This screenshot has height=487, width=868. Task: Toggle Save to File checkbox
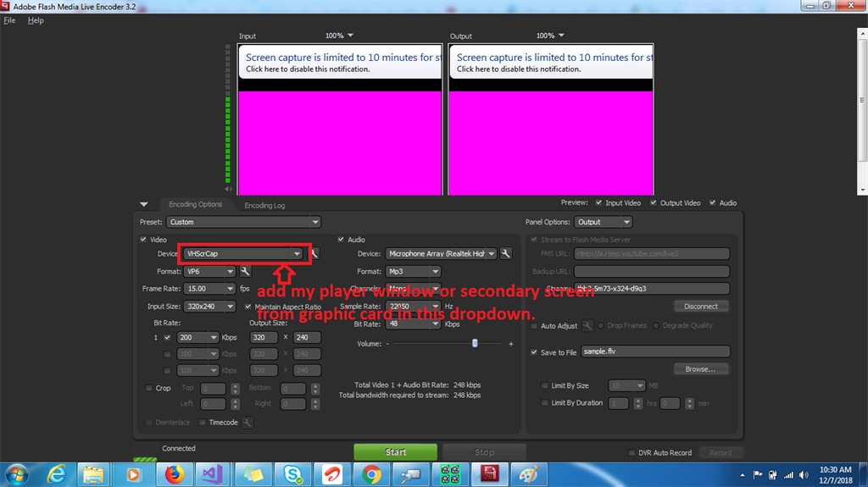(534, 352)
